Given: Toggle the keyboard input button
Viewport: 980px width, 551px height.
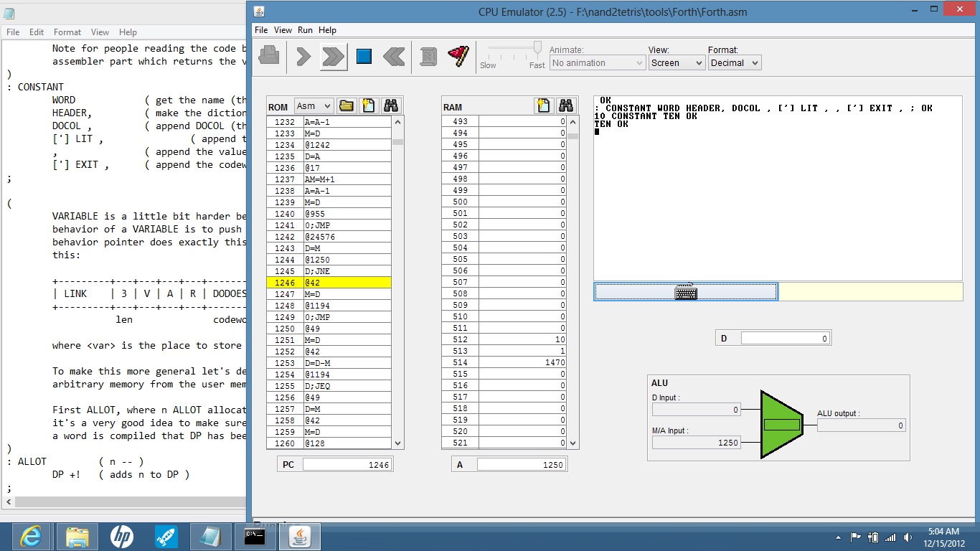Looking at the screenshot, I should click(x=685, y=291).
